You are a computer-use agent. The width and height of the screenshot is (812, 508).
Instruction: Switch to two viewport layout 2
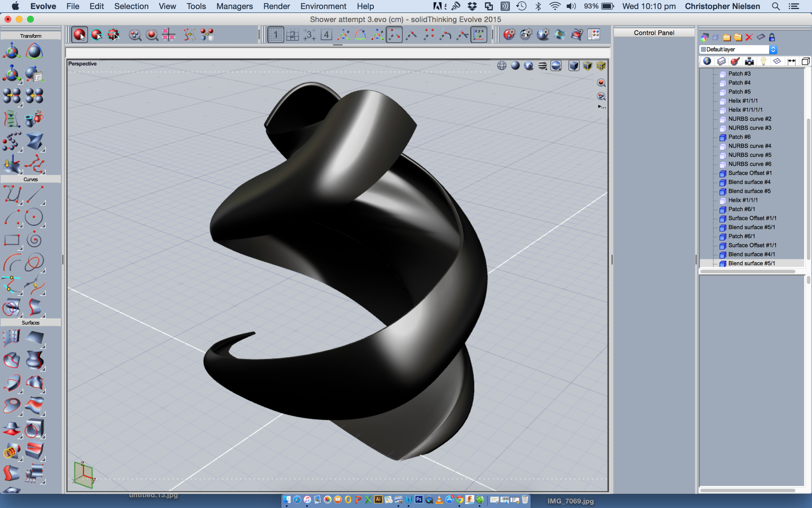(292, 34)
